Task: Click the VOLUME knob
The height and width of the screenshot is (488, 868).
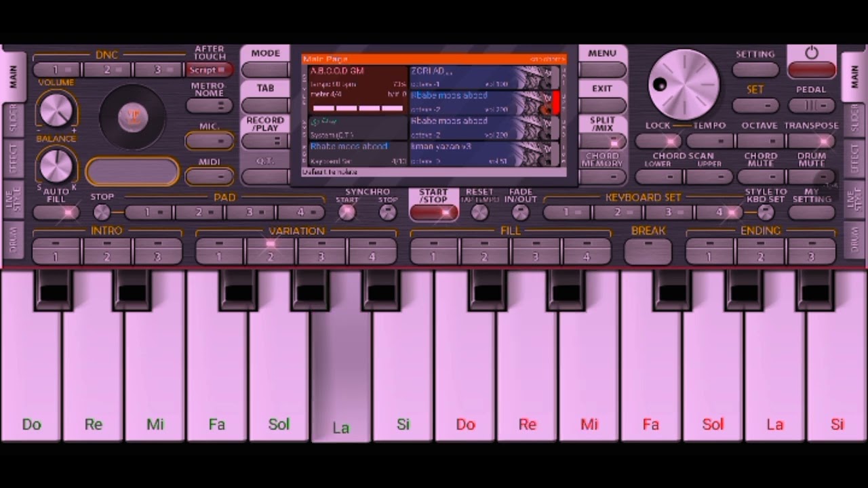Action: [56, 108]
